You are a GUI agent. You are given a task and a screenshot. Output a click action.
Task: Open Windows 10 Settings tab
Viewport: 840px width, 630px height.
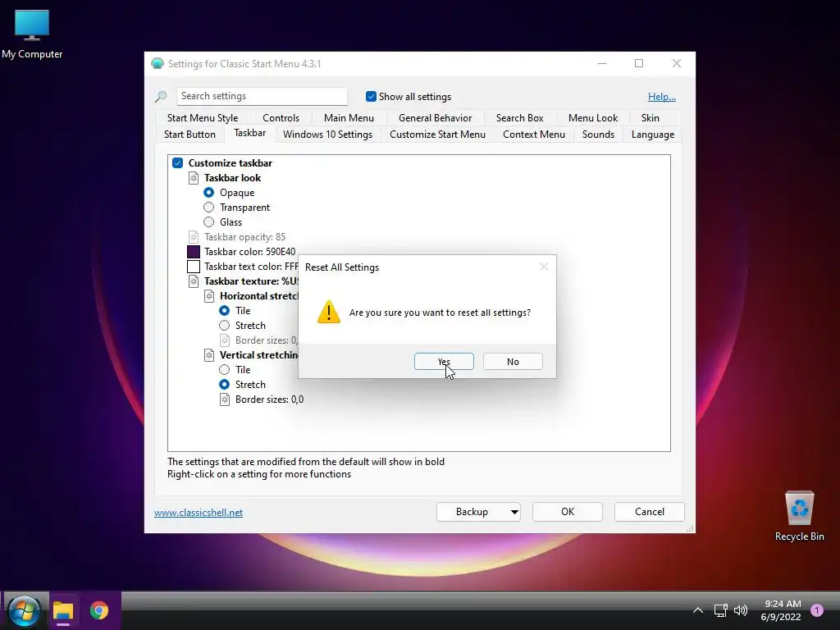tap(328, 135)
